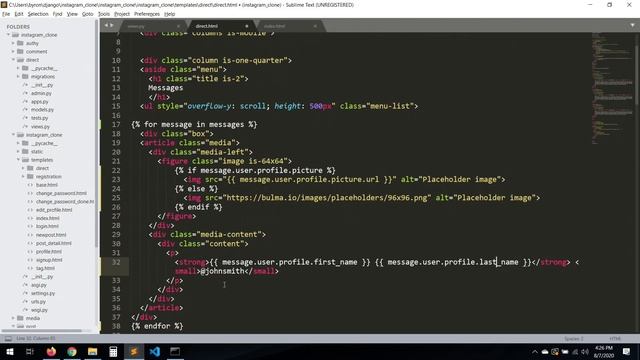Open Chrome from the taskbar
This screenshot has height=360, width=640.
pos(72,351)
